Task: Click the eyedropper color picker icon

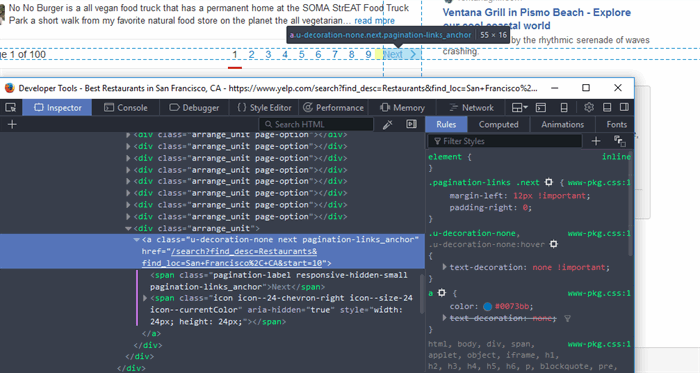Action: 388,124
